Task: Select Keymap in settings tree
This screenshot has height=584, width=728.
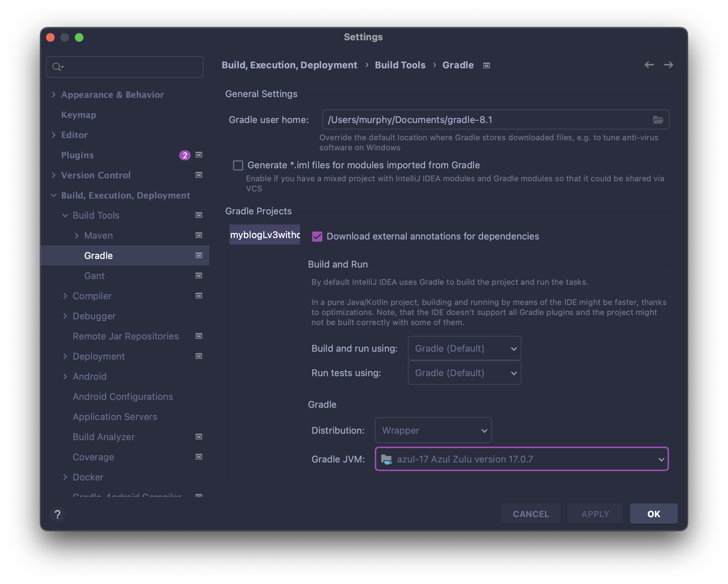Action: (x=79, y=115)
